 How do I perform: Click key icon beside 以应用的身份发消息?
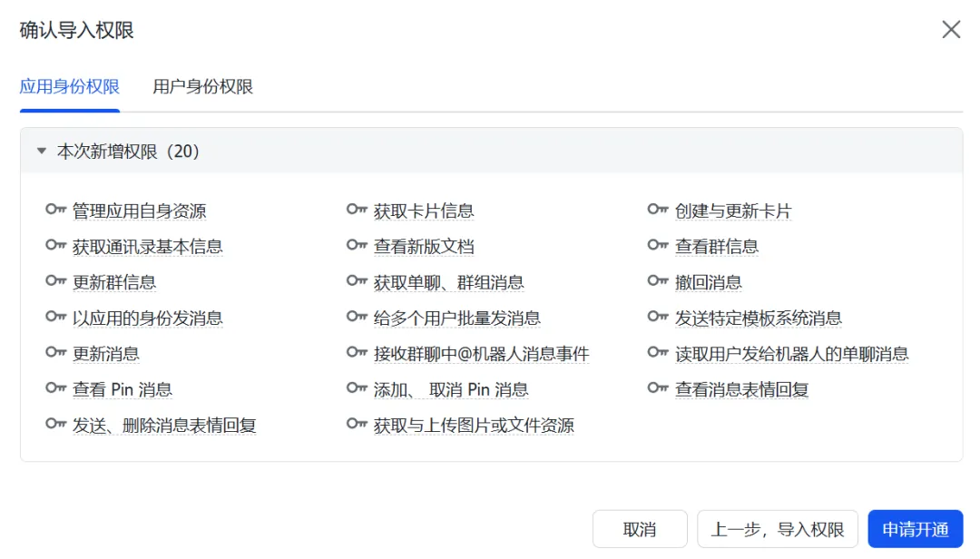tap(55, 317)
